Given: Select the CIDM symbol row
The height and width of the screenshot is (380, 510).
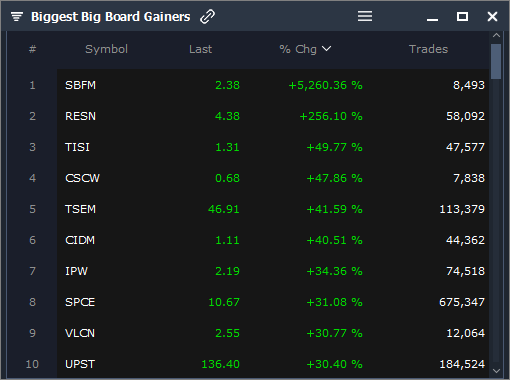Looking at the screenshot, I should [273, 240].
